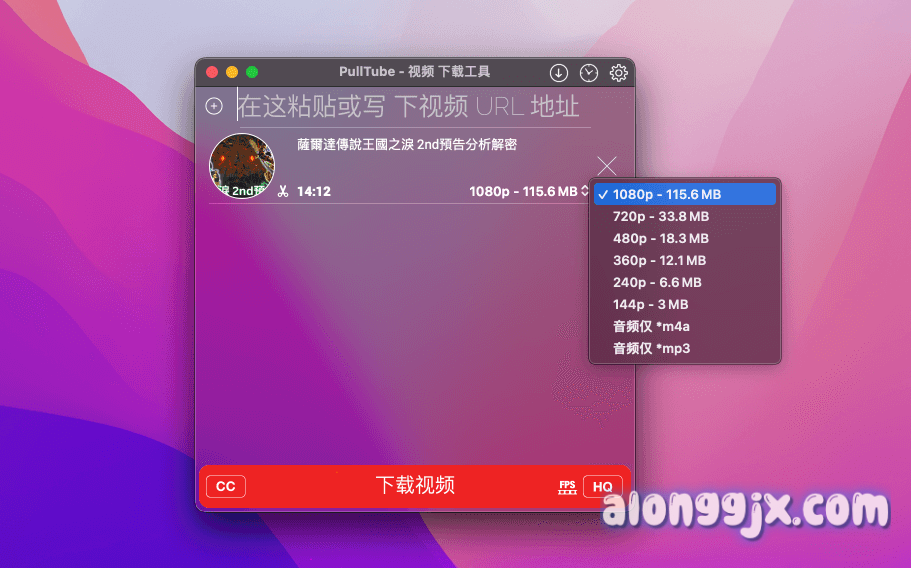Toggle the HQ quality button
Screen dimensions: 911x568
602,487
